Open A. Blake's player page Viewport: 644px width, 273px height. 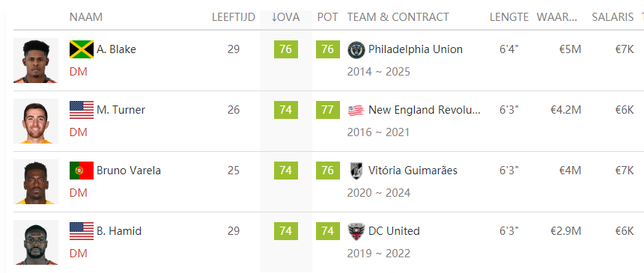click(x=116, y=49)
